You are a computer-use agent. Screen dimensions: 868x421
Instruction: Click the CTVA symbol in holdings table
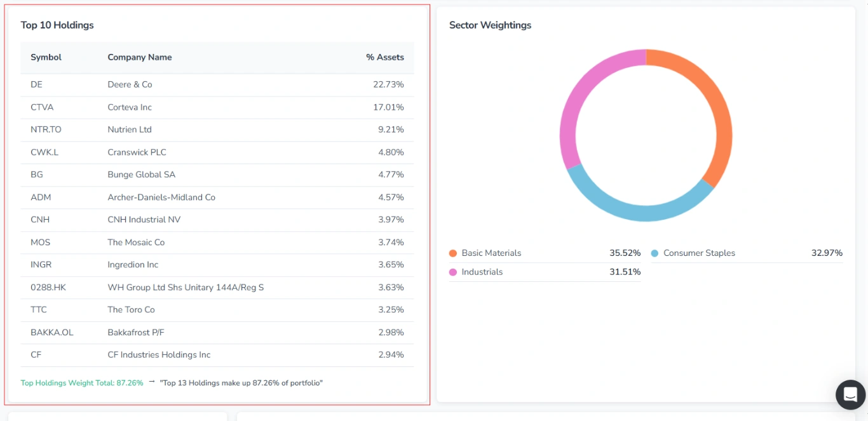coord(42,107)
